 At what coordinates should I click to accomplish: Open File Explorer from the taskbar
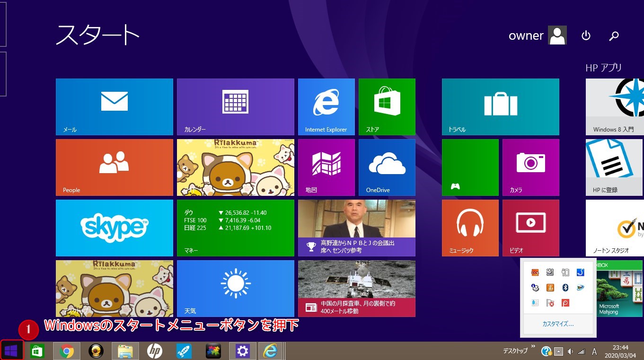pyautogui.click(x=125, y=351)
